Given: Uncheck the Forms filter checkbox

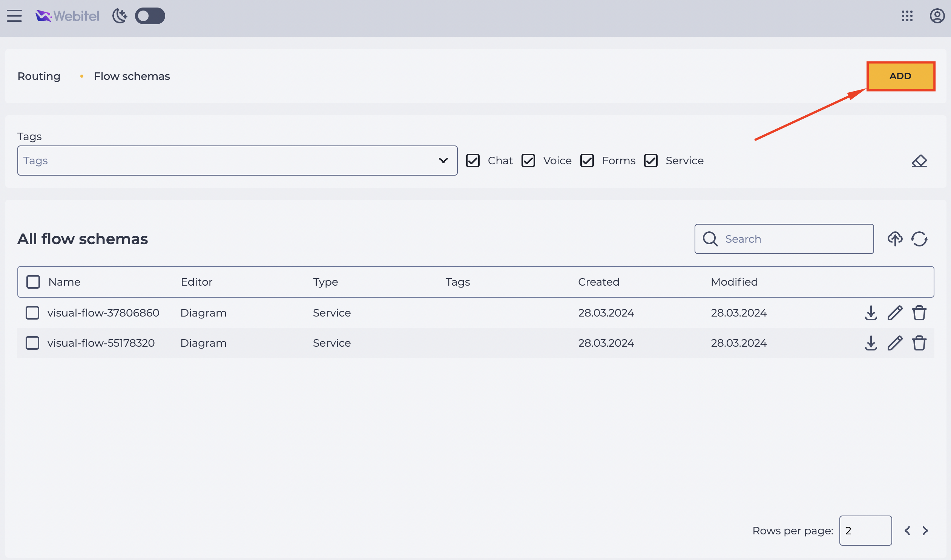Looking at the screenshot, I should tap(587, 161).
